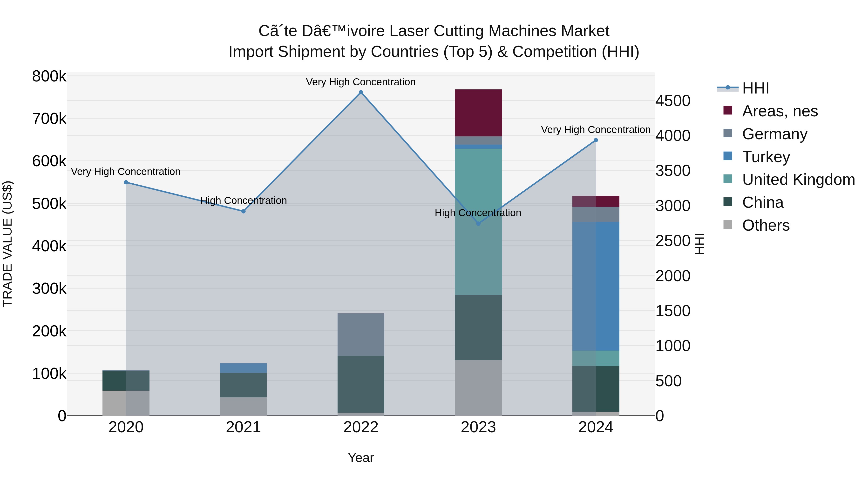
Task: Click High Concentration label at 2023
Action: click(478, 213)
